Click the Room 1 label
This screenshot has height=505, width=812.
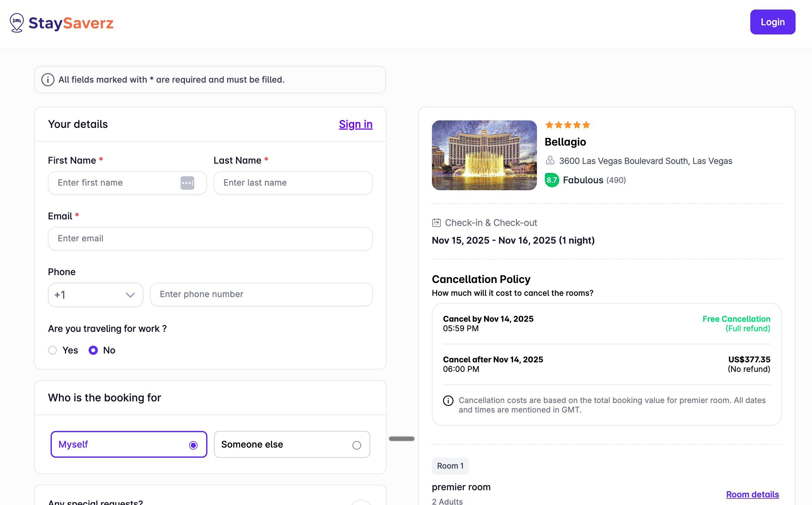pos(450,466)
